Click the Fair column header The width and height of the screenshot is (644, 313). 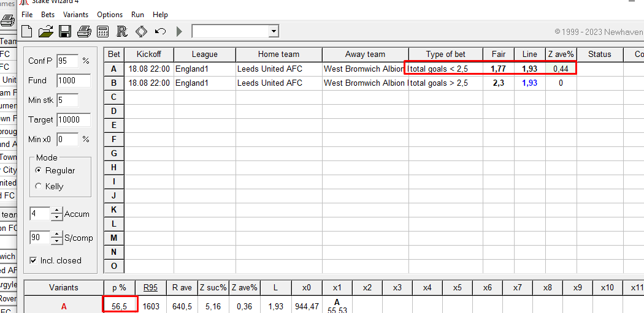[499, 54]
